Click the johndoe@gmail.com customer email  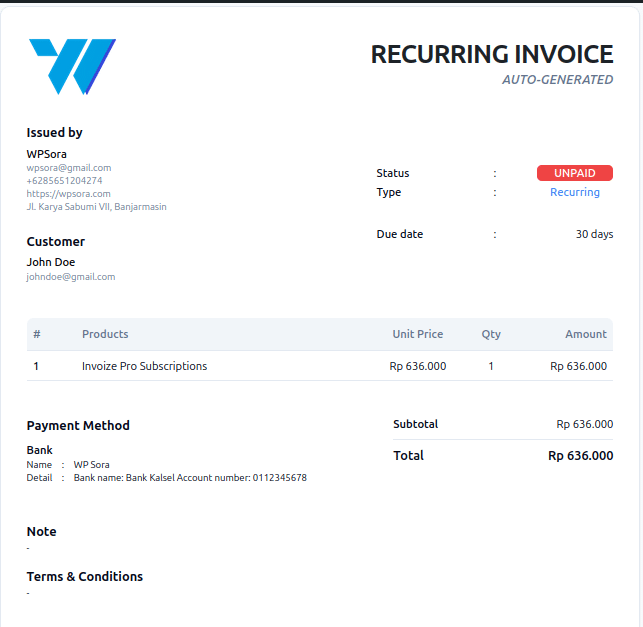(71, 277)
